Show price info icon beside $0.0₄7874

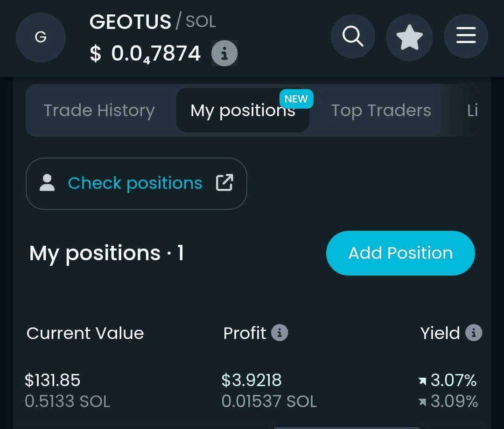click(x=224, y=53)
